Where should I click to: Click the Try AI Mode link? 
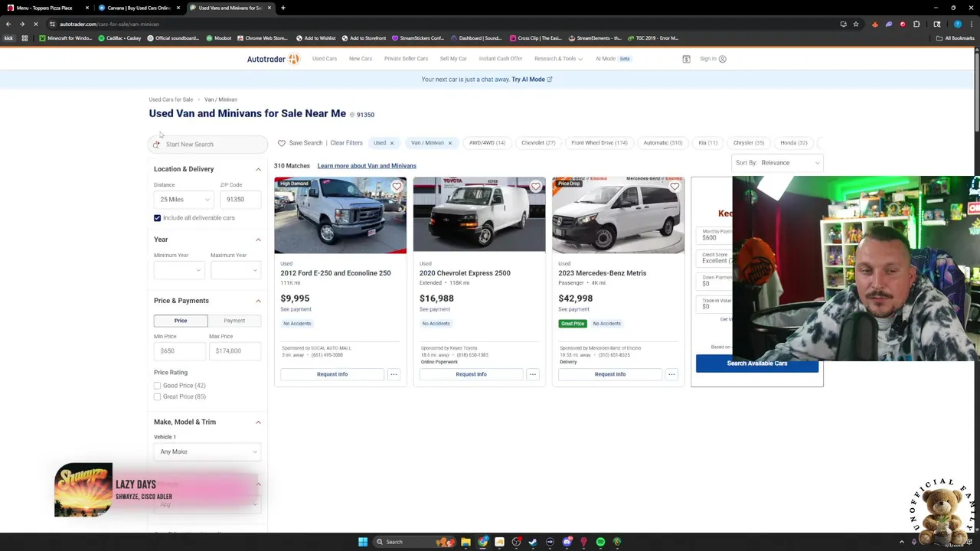(x=531, y=80)
